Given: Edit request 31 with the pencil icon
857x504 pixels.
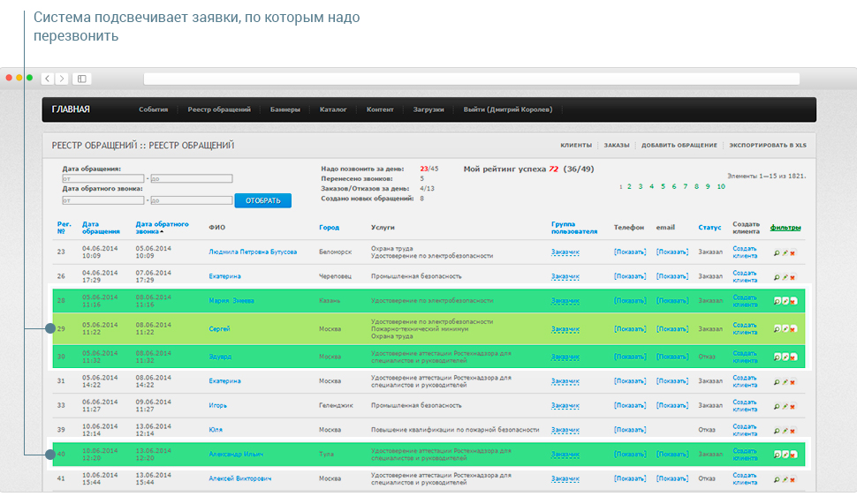Looking at the screenshot, I should pyautogui.click(x=785, y=382).
